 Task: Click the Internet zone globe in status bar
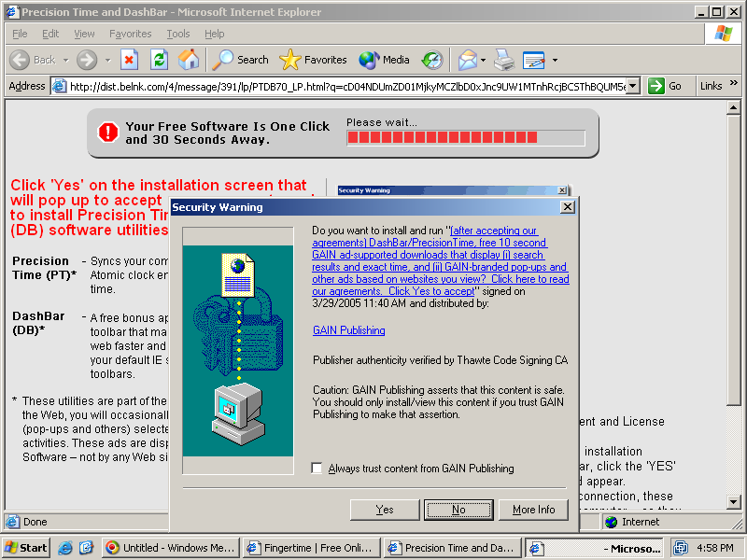(612, 522)
